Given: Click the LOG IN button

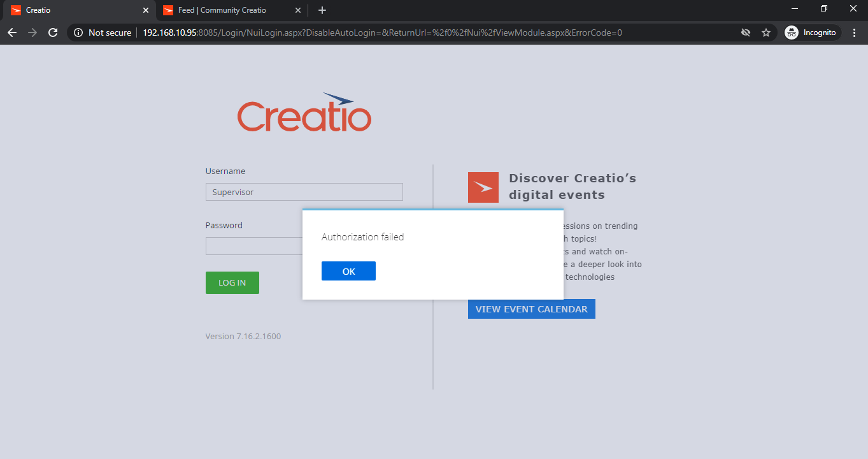Looking at the screenshot, I should pyautogui.click(x=232, y=282).
